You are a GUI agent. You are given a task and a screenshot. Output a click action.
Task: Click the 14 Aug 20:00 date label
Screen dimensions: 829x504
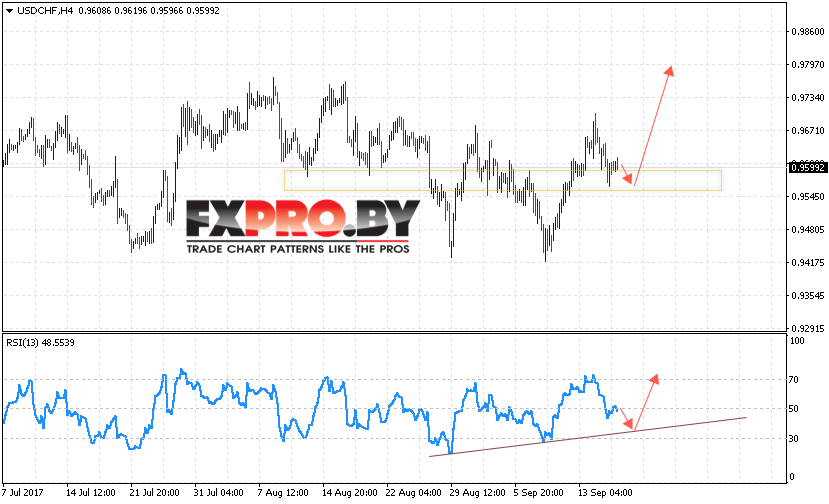point(349,493)
